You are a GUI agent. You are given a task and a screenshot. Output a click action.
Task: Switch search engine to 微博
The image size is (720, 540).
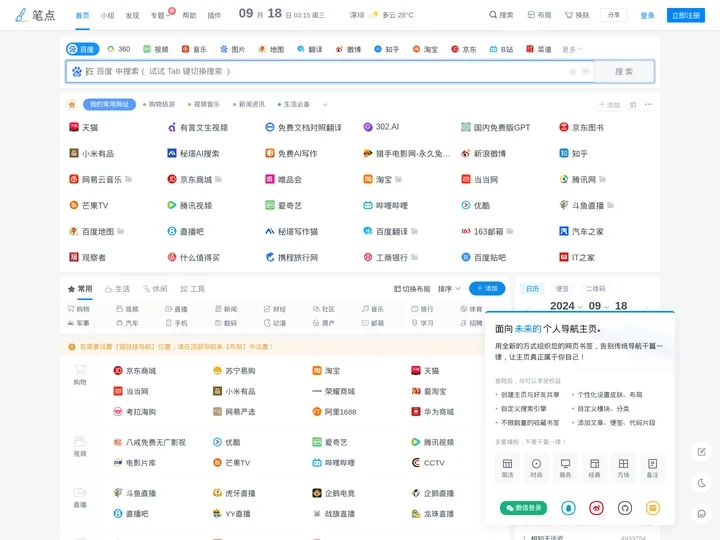pyautogui.click(x=348, y=49)
